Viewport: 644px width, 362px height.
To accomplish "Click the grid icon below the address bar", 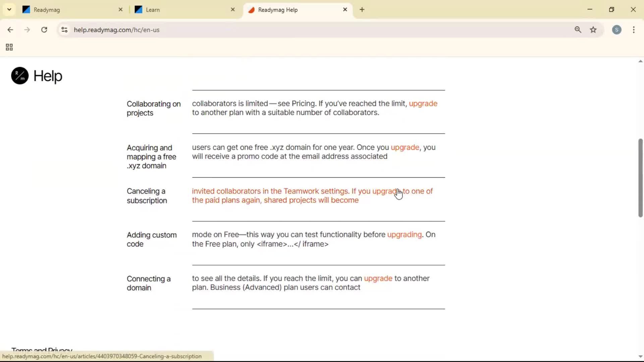I will tap(9, 47).
